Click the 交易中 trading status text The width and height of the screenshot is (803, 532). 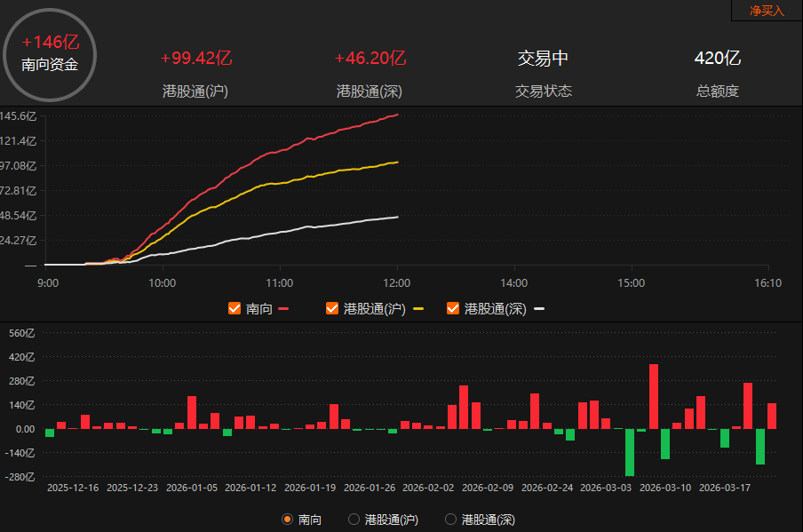[543, 59]
